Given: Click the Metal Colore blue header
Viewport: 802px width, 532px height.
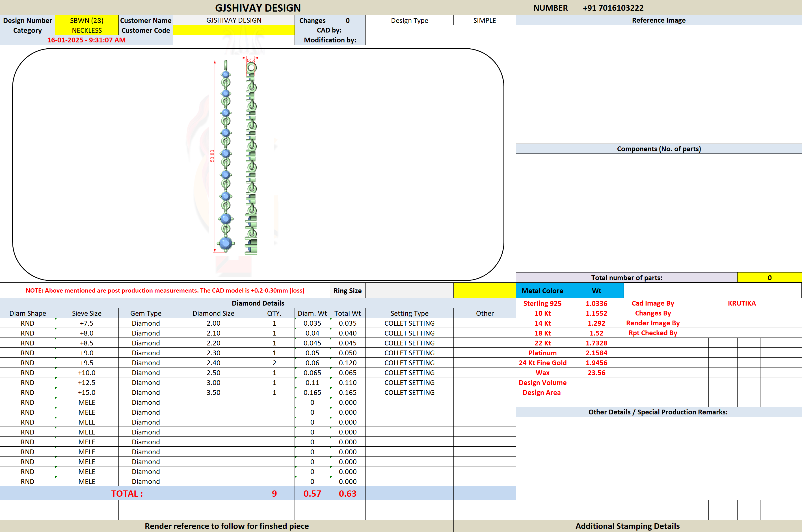Looking at the screenshot, I should coord(542,290).
